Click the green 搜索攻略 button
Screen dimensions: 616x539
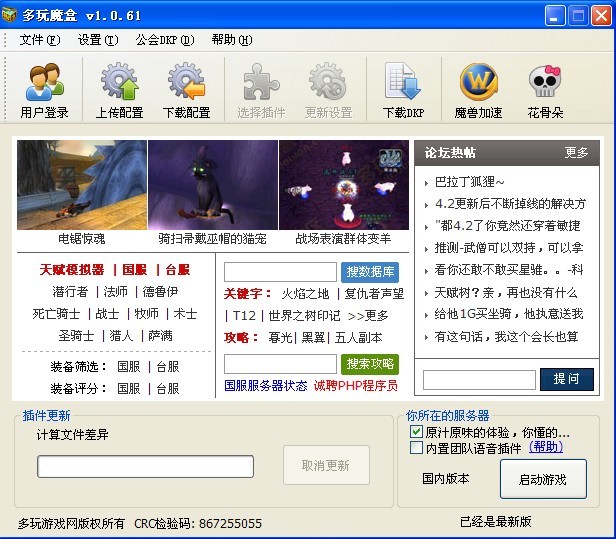(x=370, y=364)
